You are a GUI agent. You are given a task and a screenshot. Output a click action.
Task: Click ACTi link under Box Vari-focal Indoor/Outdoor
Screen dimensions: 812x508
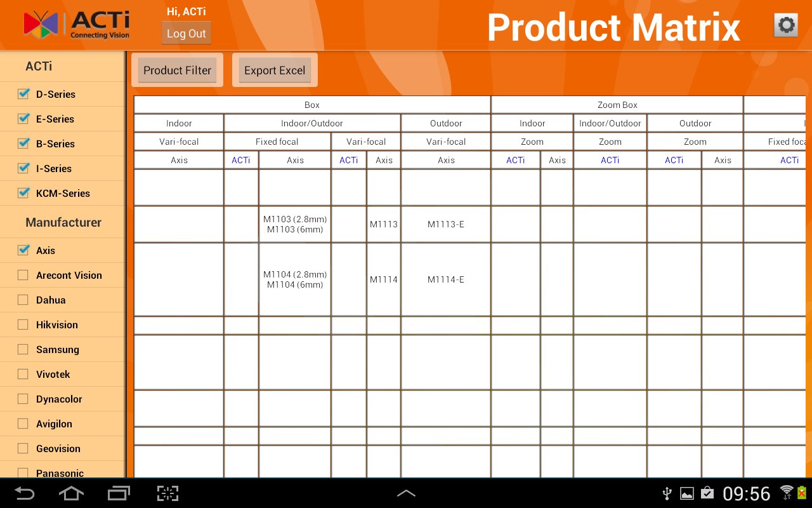(349, 160)
